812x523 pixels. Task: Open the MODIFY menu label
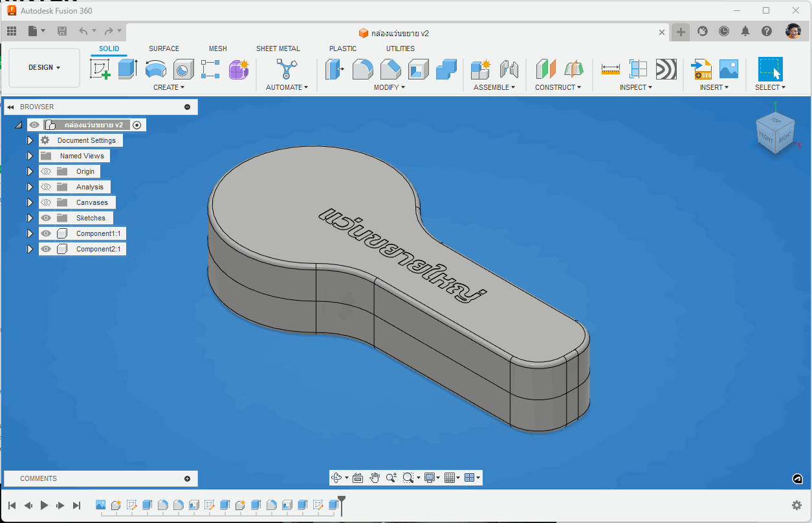[389, 87]
